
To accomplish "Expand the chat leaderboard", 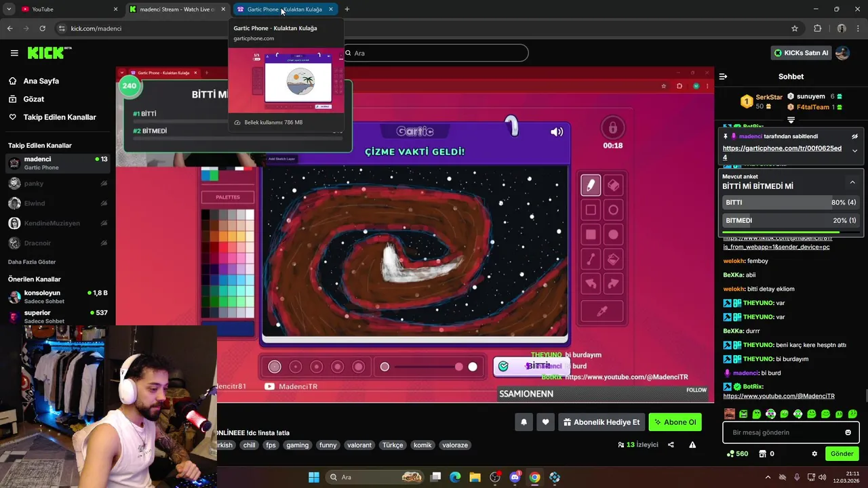I will point(791,120).
